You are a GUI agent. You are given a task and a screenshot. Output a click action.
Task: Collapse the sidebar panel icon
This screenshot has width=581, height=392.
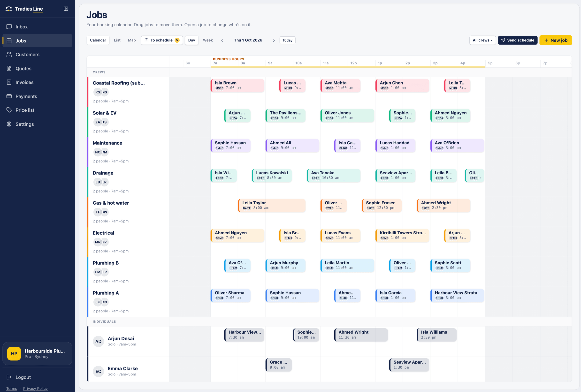click(x=66, y=9)
